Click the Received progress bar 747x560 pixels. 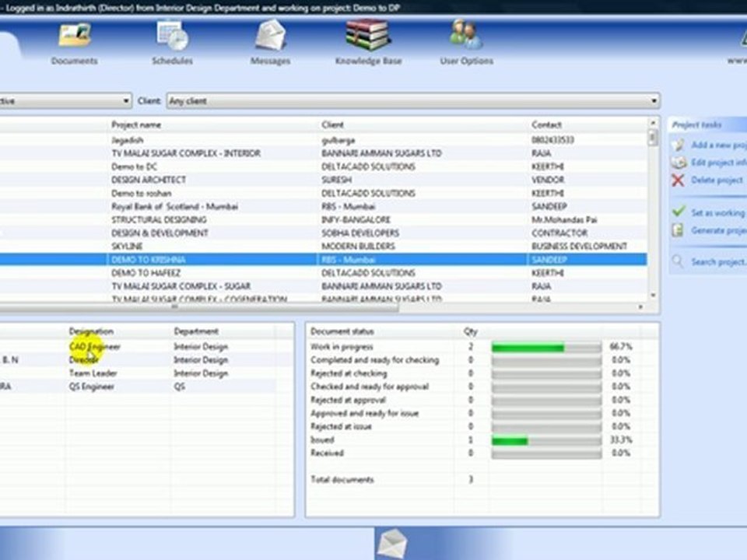tap(546, 453)
